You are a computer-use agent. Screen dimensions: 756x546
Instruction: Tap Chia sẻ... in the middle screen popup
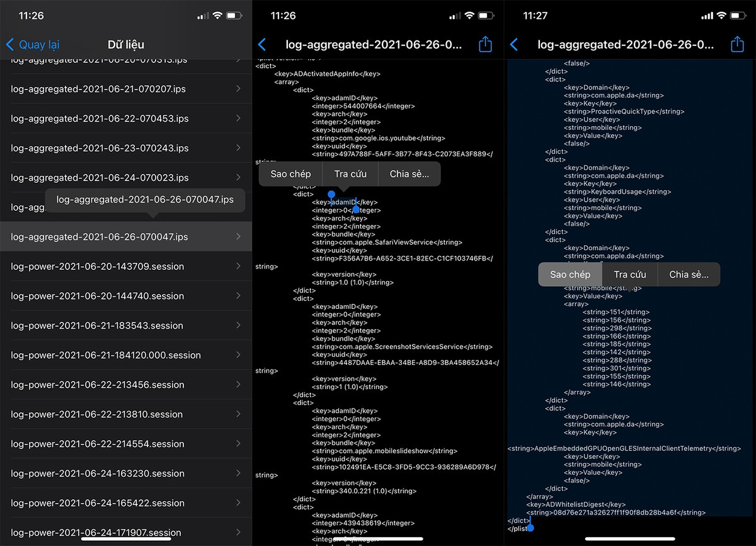[409, 174]
